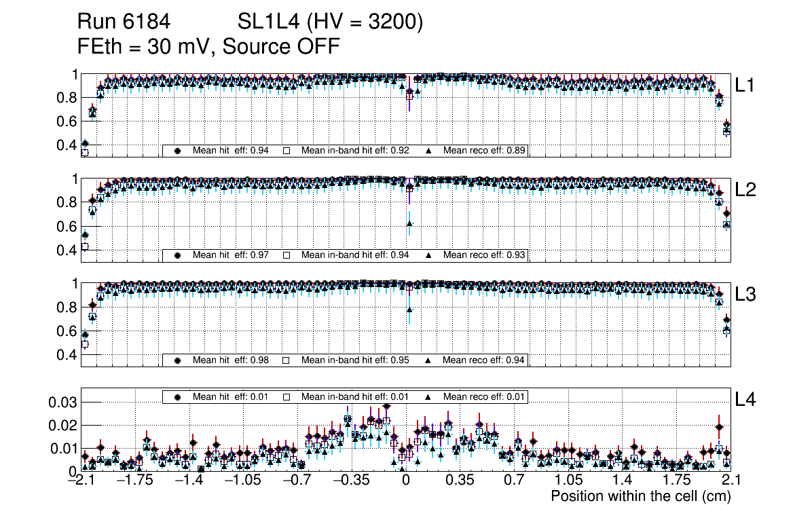Image resolution: width=812 pixels, height=524 pixels.
Task: Click the 'Run 6184' title text
Action: coord(123,22)
